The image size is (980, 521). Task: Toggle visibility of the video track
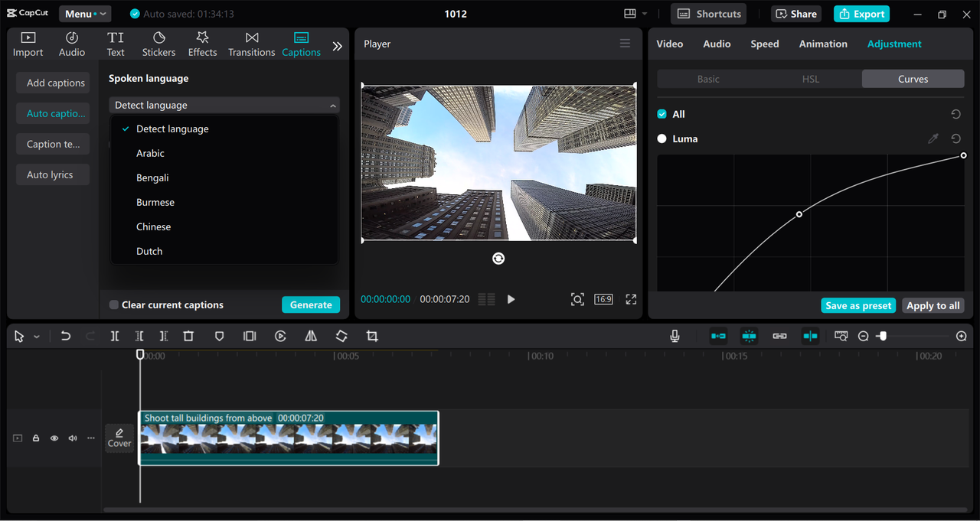click(54, 438)
